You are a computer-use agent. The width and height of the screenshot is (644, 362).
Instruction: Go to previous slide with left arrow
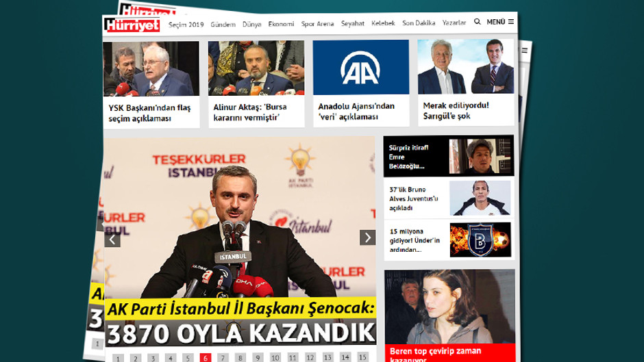tap(112, 238)
